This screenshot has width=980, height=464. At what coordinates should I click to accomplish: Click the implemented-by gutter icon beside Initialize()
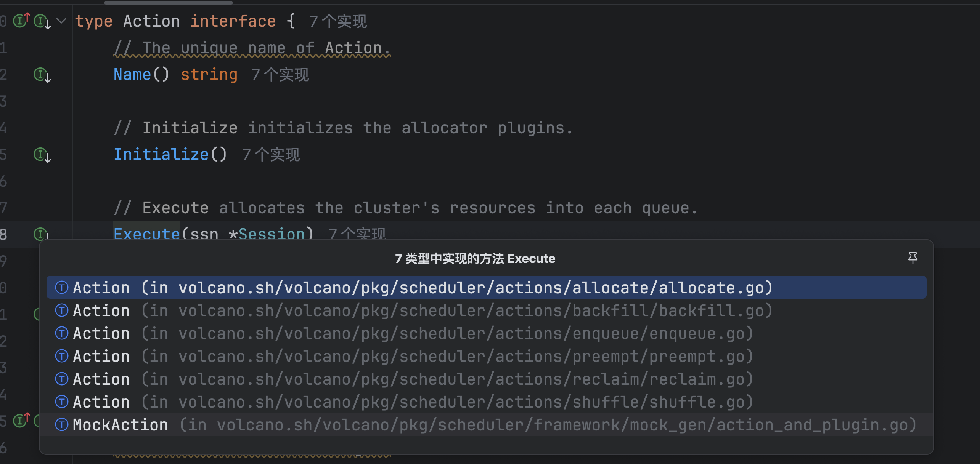pos(42,155)
